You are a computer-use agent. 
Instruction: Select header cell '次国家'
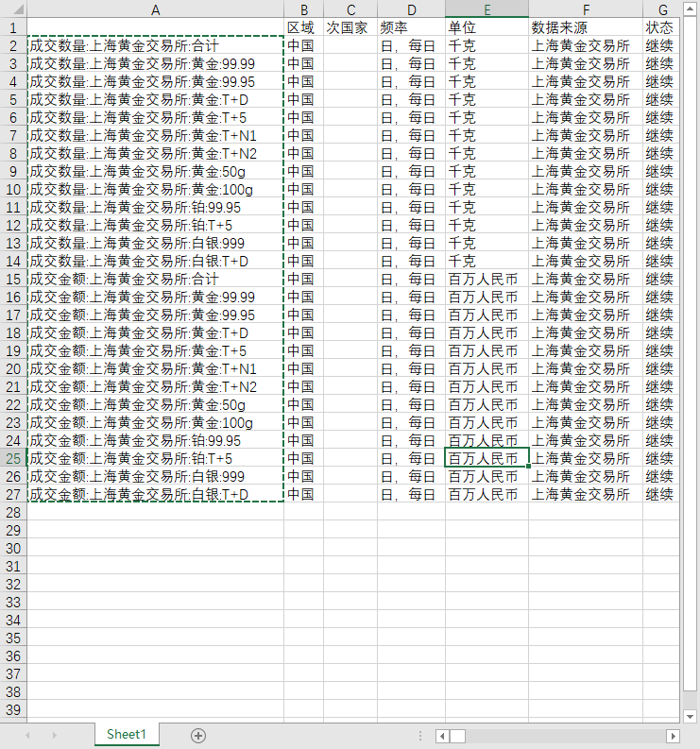tap(350, 27)
